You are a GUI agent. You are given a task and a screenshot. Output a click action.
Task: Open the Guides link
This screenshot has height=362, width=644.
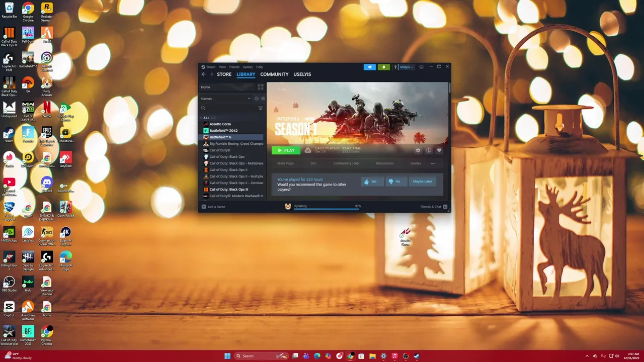(x=416, y=163)
